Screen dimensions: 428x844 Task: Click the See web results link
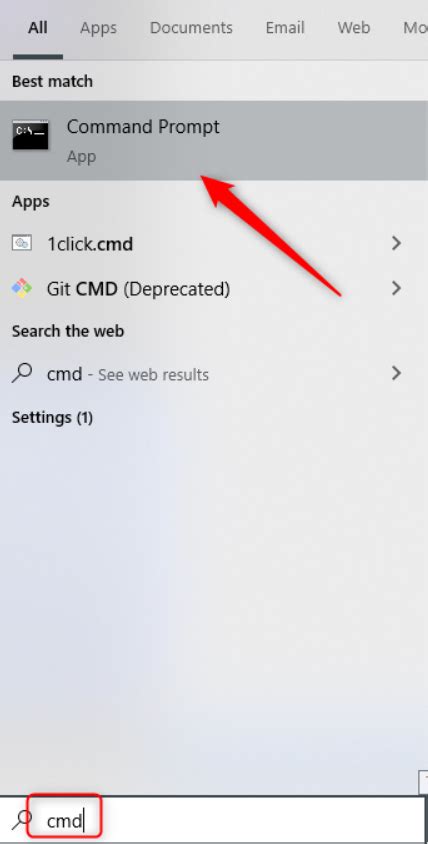coord(153,375)
